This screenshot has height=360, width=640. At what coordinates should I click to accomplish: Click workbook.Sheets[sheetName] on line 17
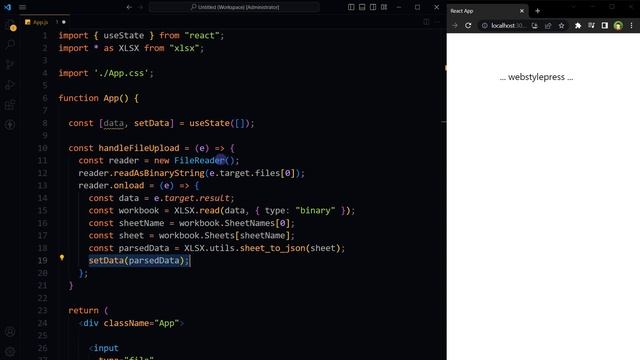point(224,236)
